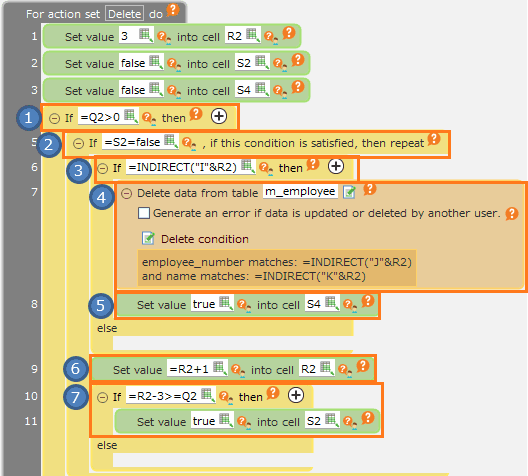Click help bubble at end of row 9
This screenshot has width=528, height=476.
point(363,366)
